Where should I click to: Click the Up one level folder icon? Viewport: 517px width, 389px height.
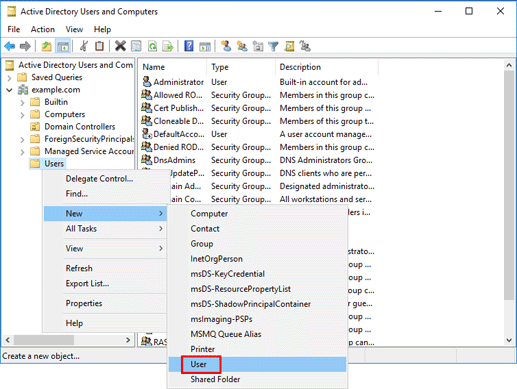tap(46, 46)
